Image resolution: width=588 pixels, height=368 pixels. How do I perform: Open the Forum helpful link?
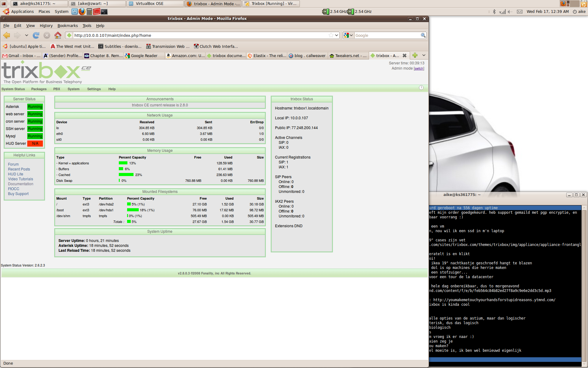pyautogui.click(x=13, y=164)
